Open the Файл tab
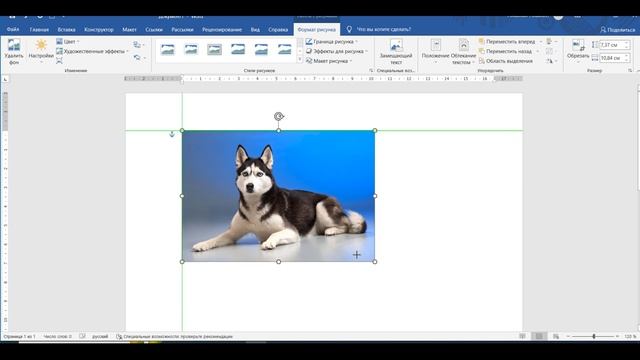The height and width of the screenshot is (360, 640). pos(13,29)
